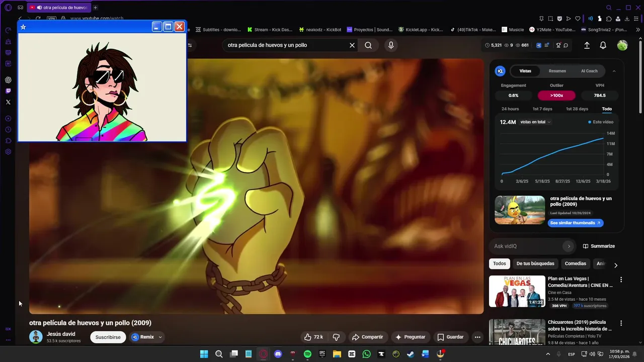Click the Guardar button
Screen dimensions: 644x362
point(450,337)
